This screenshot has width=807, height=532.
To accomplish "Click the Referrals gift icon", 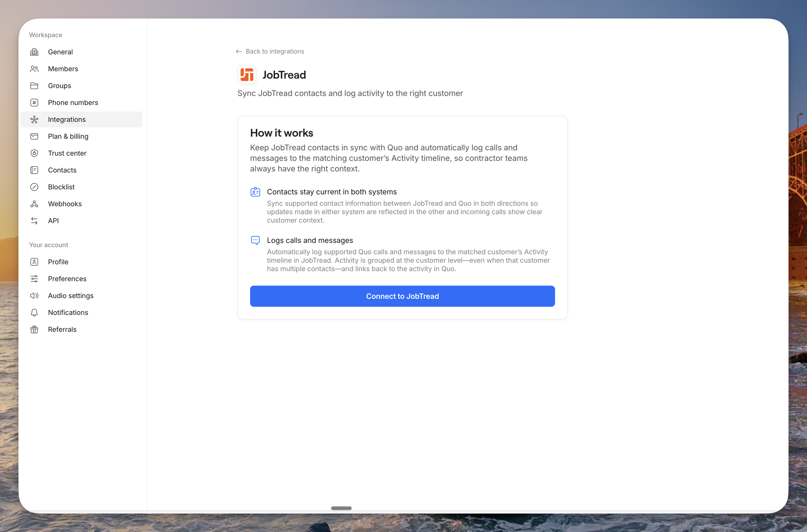I will 34,329.
